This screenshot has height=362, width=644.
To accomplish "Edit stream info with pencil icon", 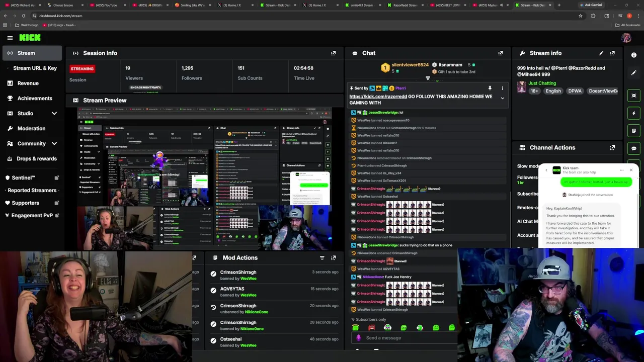I will pos(601,53).
